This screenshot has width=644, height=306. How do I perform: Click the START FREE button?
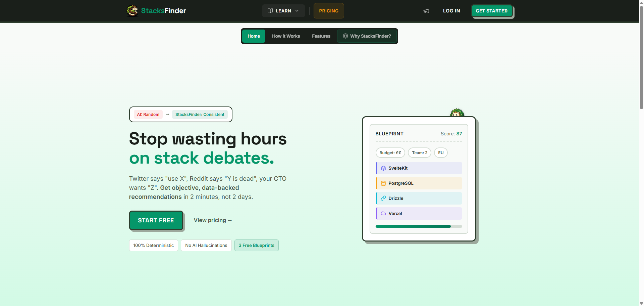pyautogui.click(x=156, y=220)
